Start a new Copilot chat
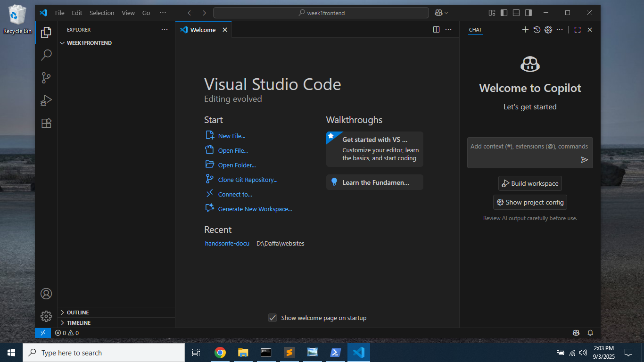This screenshot has width=644, height=362. coord(525,30)
